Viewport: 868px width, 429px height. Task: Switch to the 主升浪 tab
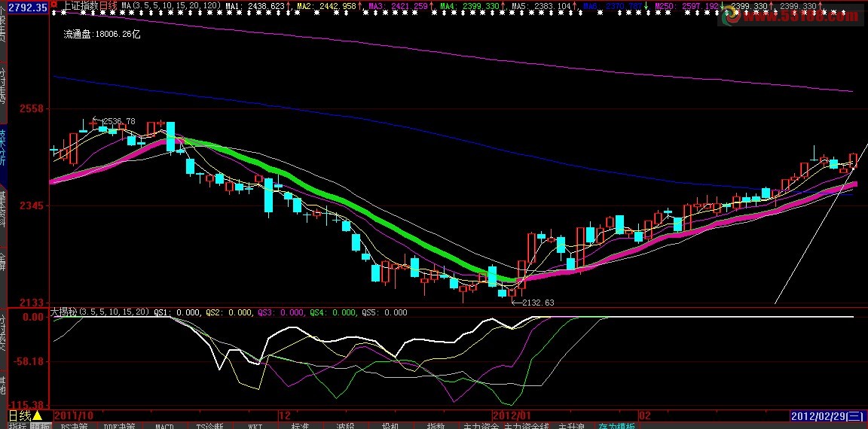point(572,426)
